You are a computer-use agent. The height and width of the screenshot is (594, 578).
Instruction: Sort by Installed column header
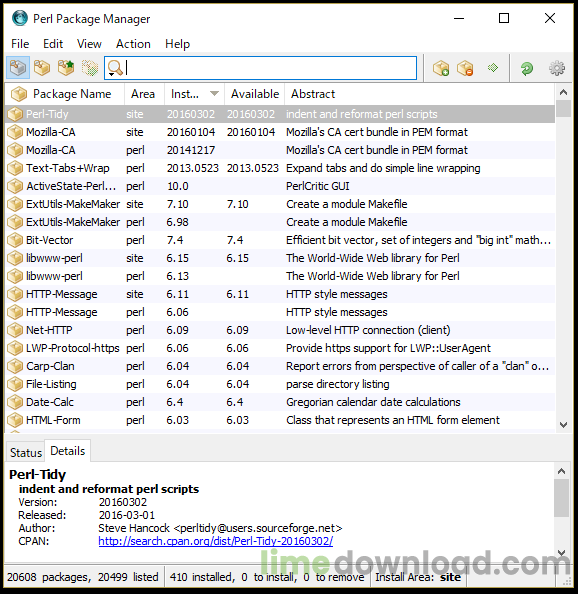tap(194, 94)
